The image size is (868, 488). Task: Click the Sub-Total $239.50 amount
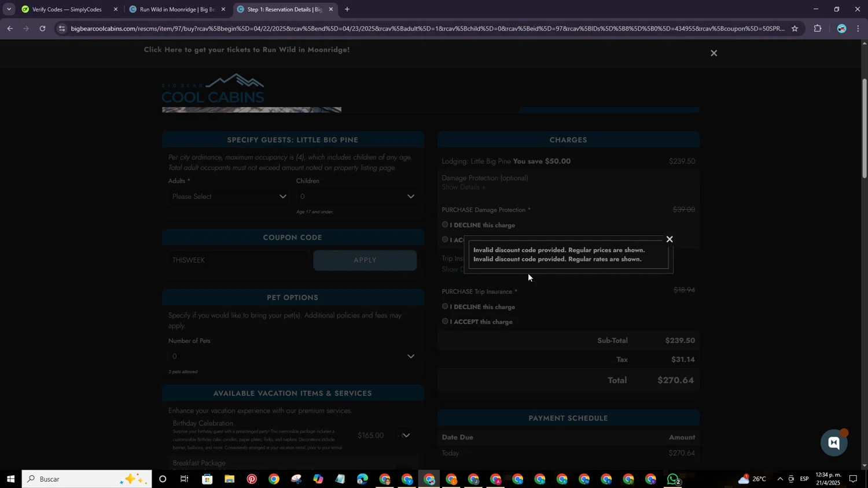pos(680,341)
